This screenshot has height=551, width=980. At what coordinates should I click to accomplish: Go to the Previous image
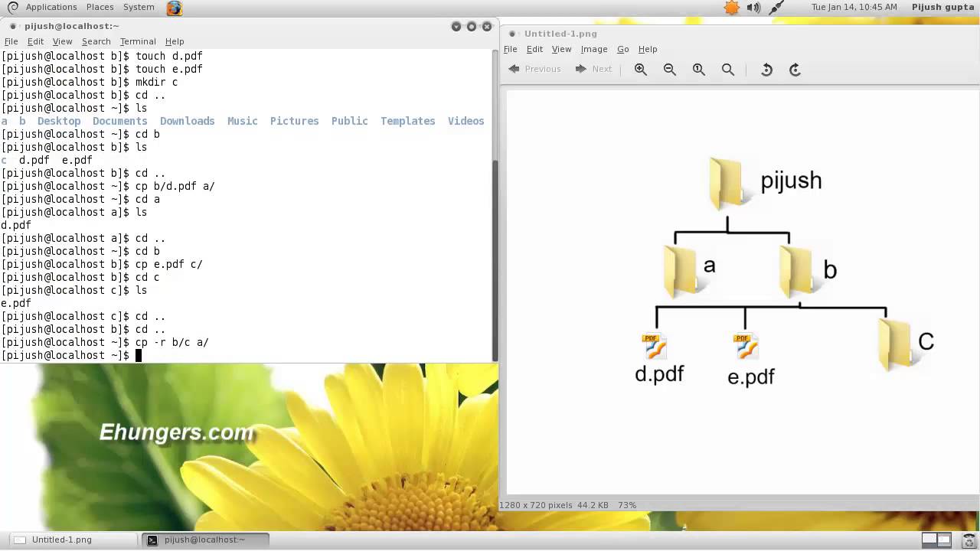tap(534, 69)
